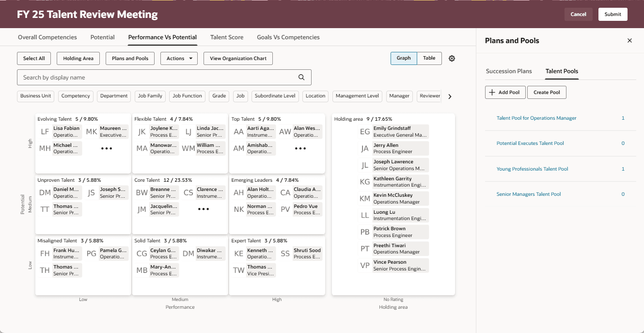
Task: Click the Cancel button
Action: 579,15
